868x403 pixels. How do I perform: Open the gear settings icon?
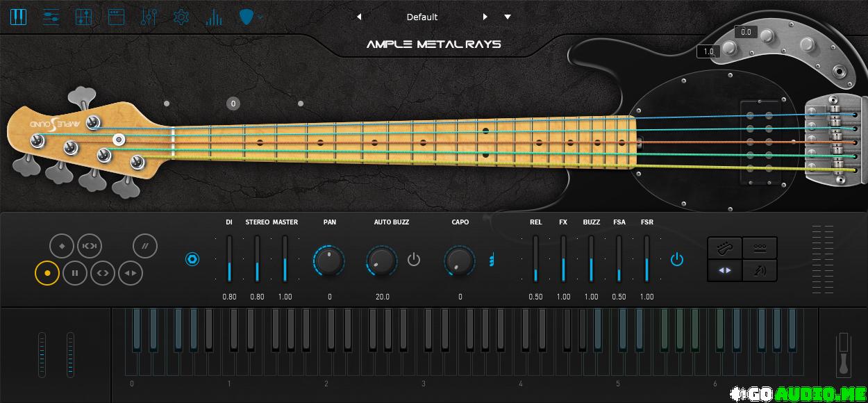[181, 17]
